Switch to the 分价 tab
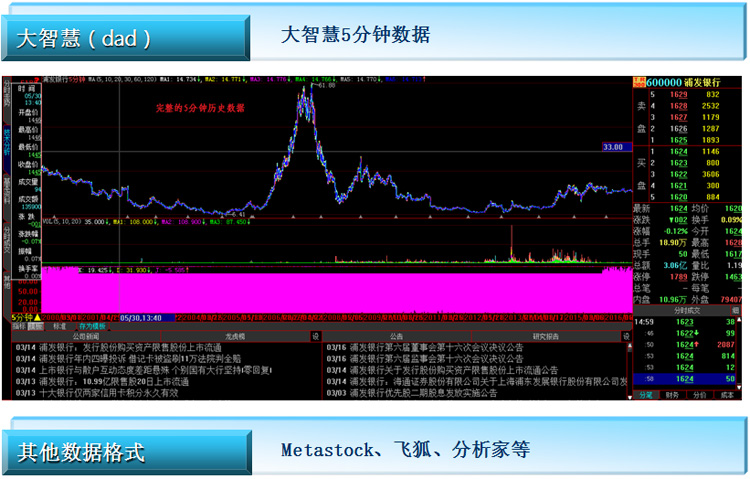Viewport: 750px width, 479px height. pyautogui.click(x=700, y=395)
